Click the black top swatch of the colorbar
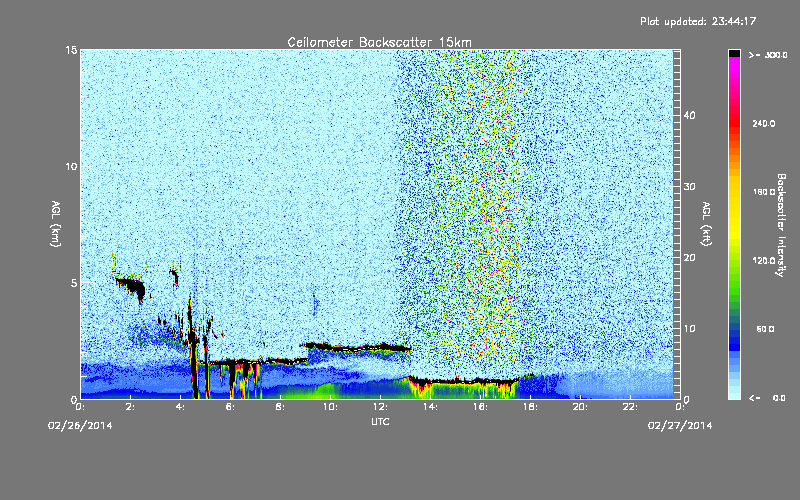Viewport: 800px width, 500px height. coord(734,53)
